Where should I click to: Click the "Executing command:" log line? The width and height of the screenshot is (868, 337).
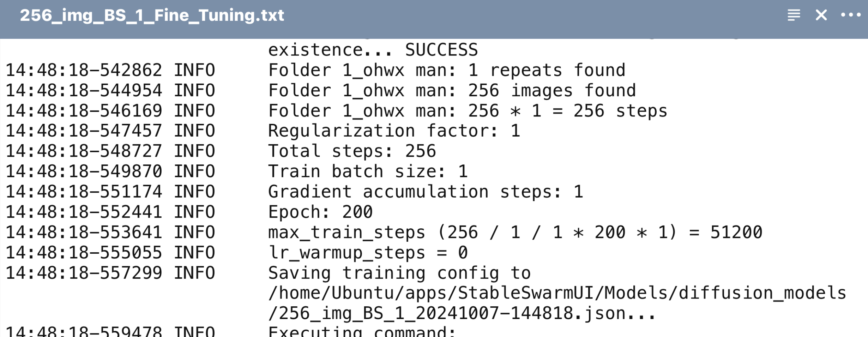[x=362, y=332]
